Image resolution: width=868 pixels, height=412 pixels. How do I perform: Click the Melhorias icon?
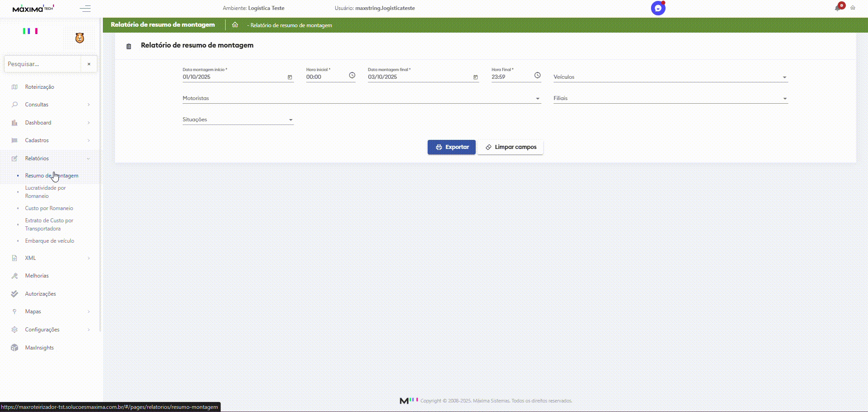(14, 276)
